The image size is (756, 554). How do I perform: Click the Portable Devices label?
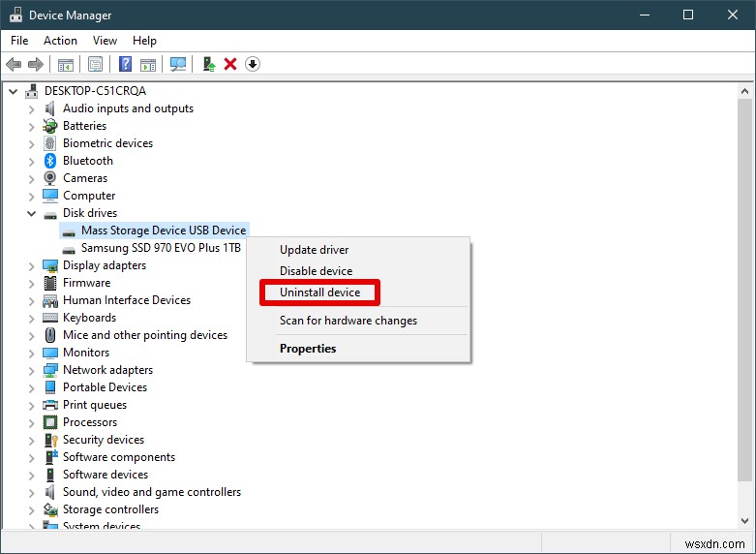[x=106, y=387]
